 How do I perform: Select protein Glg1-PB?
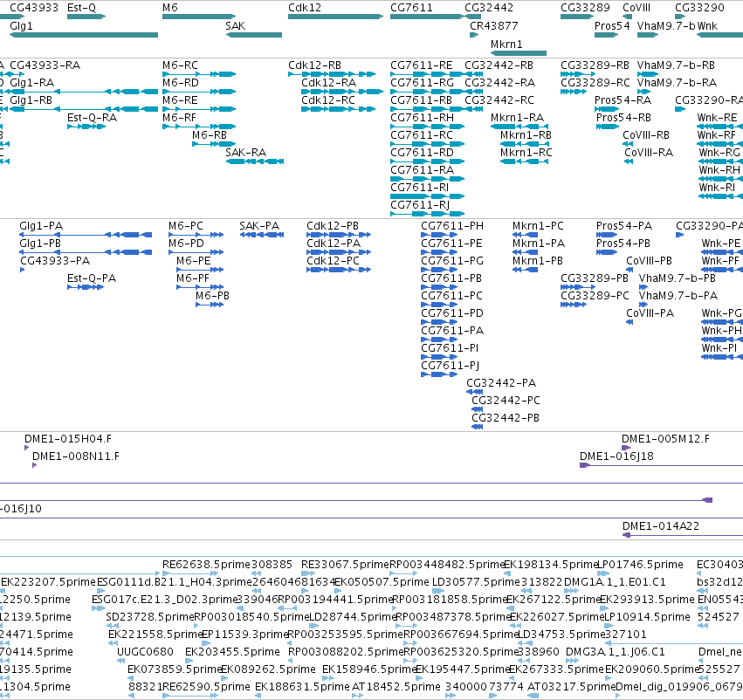(x=86, y=252)
